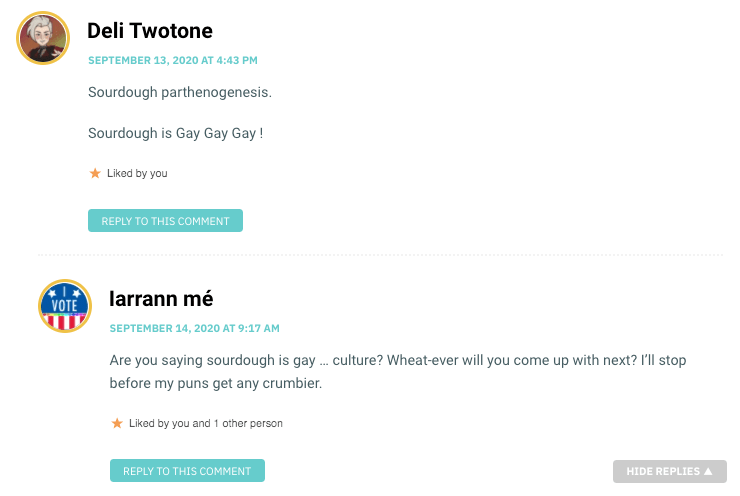Open the September 14, 2020 9:17 AM permalink
The image size is (740, 496).
[194, 328]
